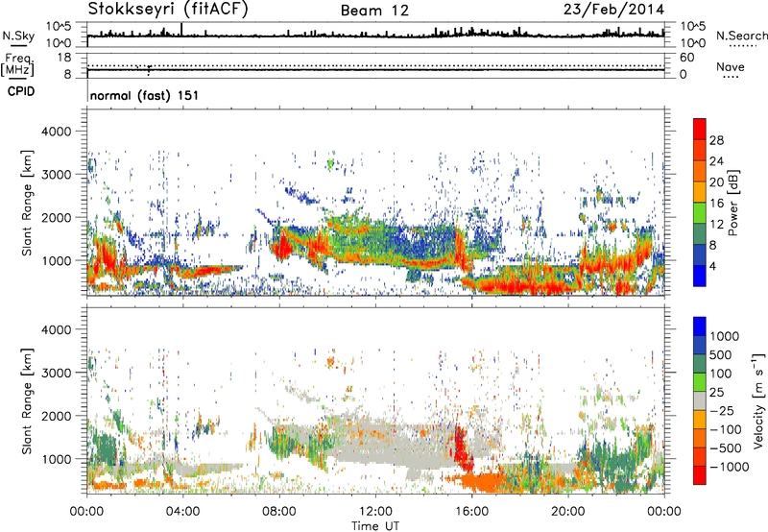
Task: Click the blue top segment of Velocity colorbar
Action: 700,326
